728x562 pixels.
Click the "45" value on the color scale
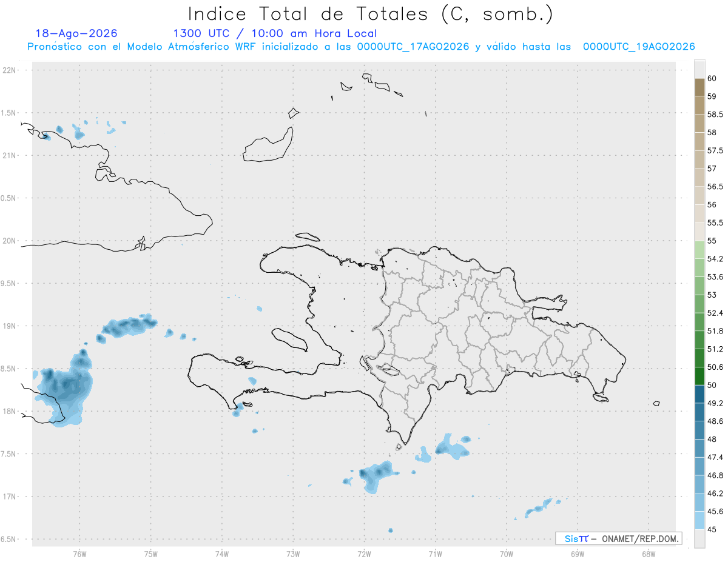click(x=712, y=530)
